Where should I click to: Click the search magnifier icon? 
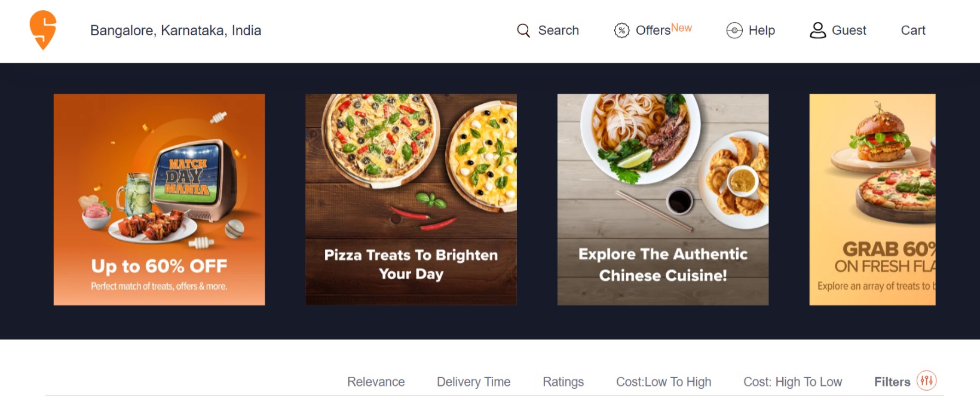pos(523,30)
